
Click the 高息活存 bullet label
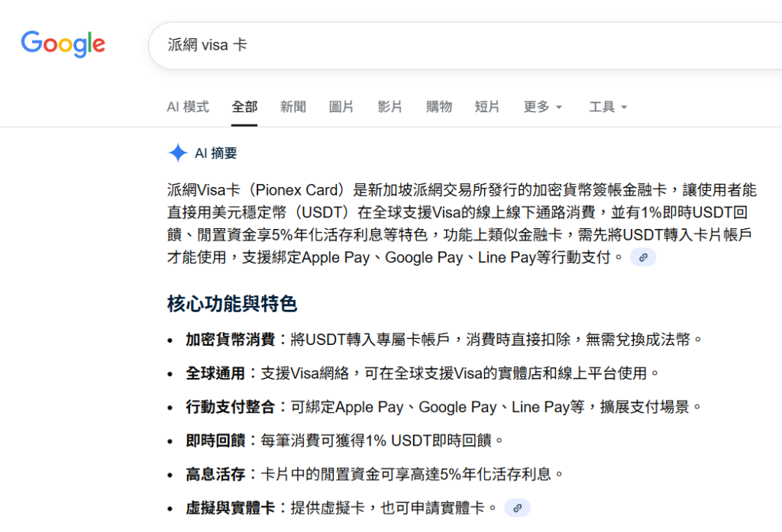215,474
